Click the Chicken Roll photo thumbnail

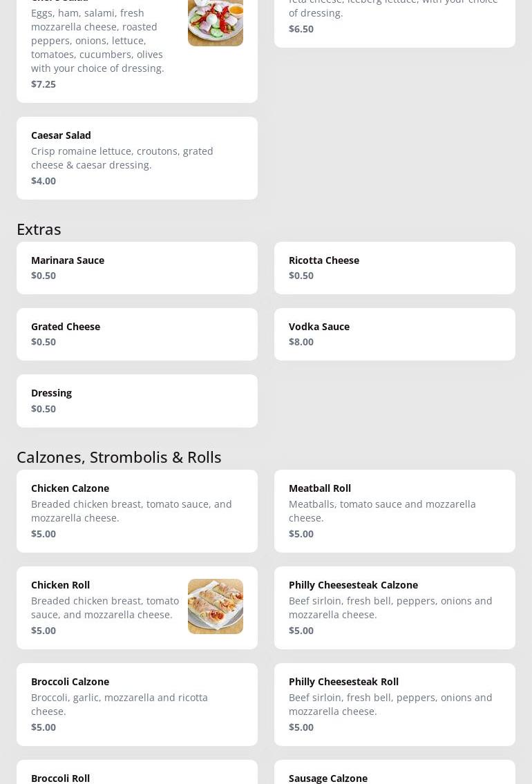click(x=215, y=606)
